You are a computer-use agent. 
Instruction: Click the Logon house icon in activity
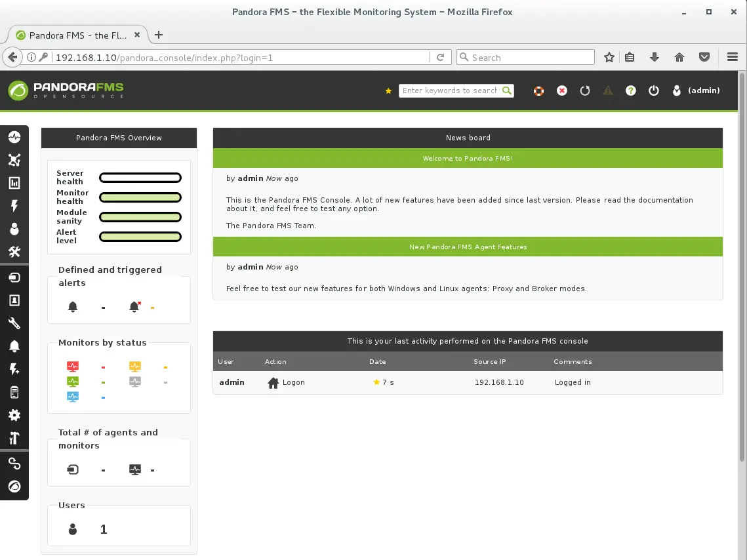point(273,383)
